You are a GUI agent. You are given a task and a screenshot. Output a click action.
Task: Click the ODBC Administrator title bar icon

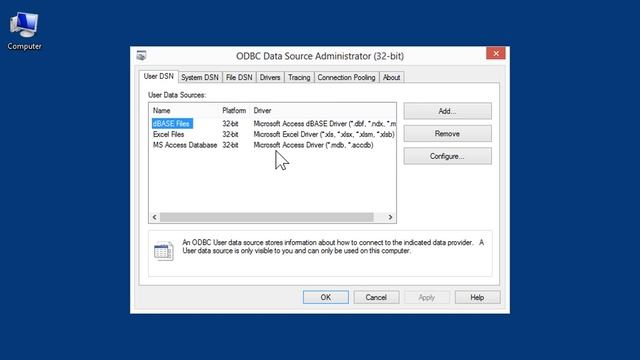click(x=142, y=55)
